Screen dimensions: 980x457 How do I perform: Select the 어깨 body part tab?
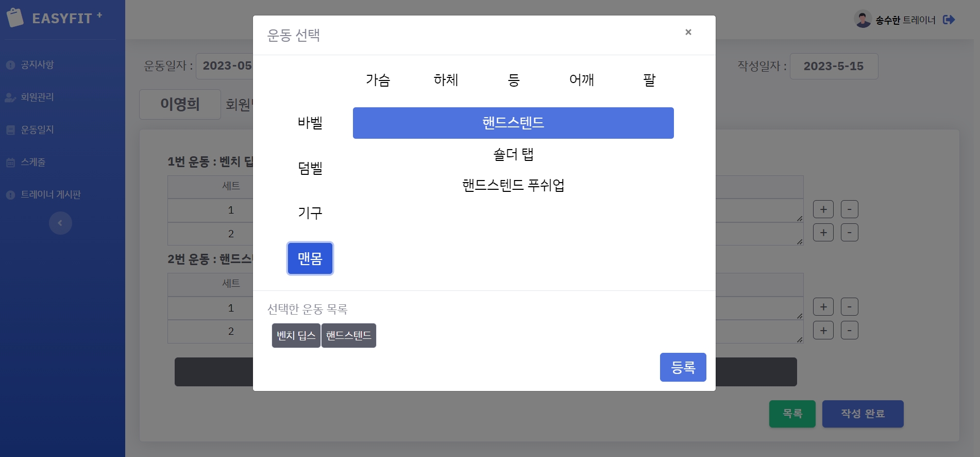tap(582, 80)
